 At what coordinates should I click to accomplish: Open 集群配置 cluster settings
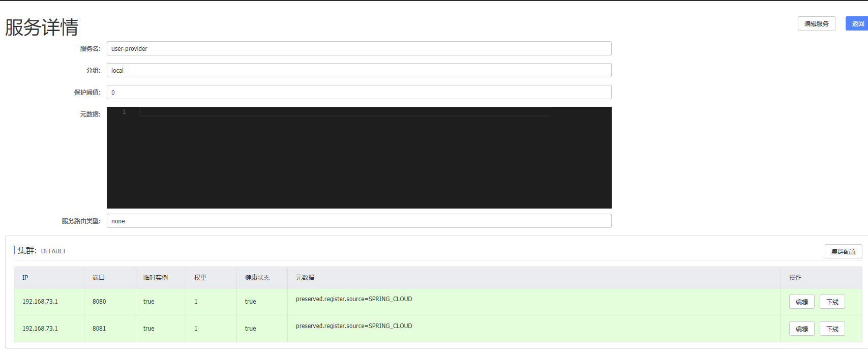point(843,251)
